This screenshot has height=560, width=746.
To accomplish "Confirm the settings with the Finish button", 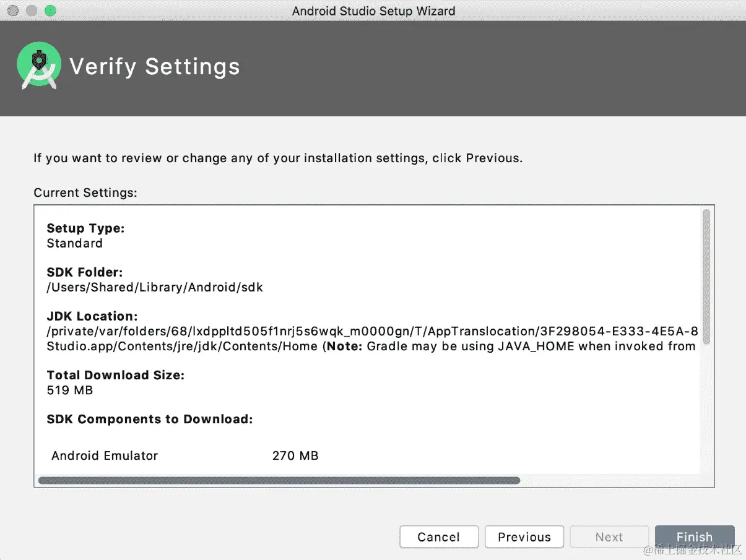I will click(x=695, y=536).
